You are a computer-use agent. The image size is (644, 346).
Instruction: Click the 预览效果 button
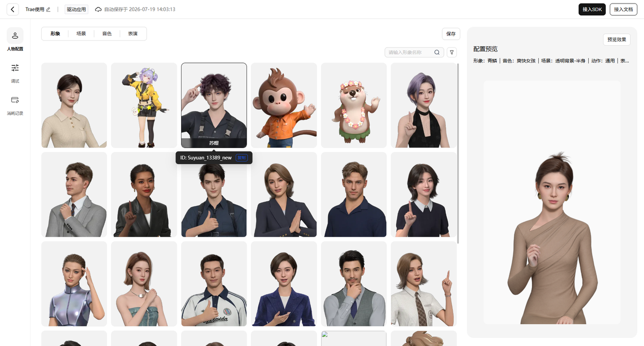(x=616, y=39)
